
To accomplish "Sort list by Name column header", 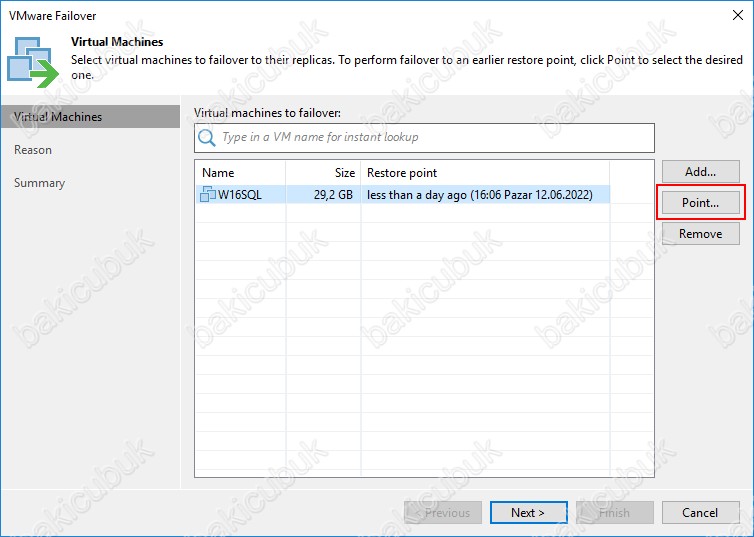I will [x=240, y=173].
